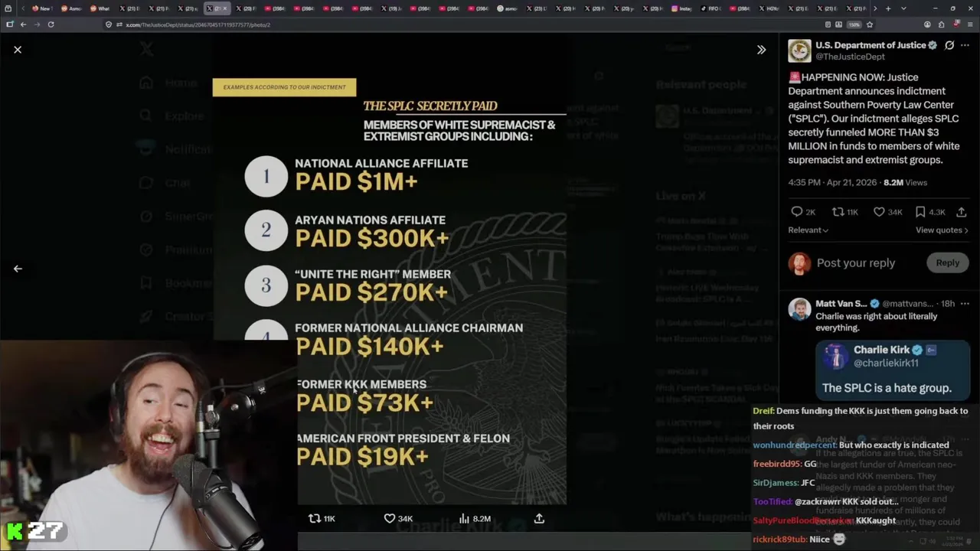Switch to the 'Asmo' browser tab

point(71,8)
